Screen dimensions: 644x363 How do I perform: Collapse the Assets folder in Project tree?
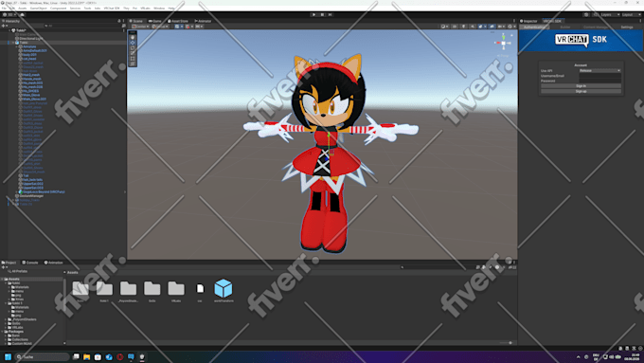[3, 280]
